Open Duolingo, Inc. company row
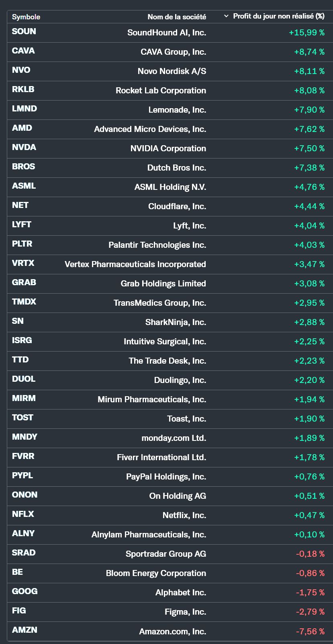This screenshot has height=644, width=333. click(180, 380)
